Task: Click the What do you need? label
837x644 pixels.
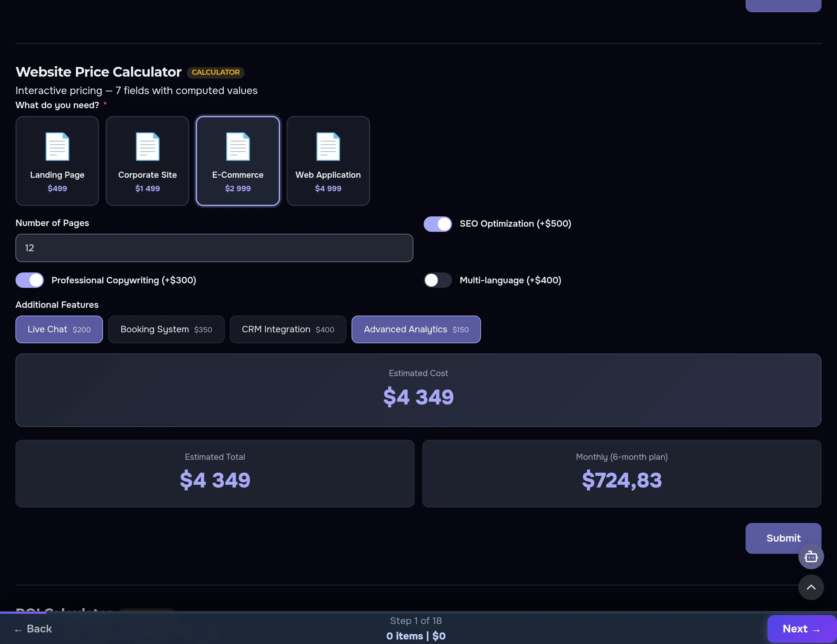Action: click(57, 105)
